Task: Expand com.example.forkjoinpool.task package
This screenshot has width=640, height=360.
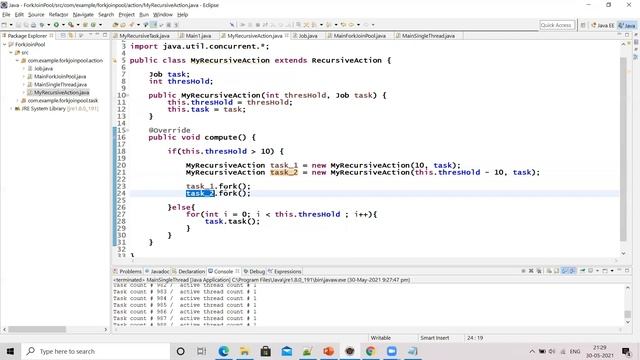Action: click(x=18, y=100)
